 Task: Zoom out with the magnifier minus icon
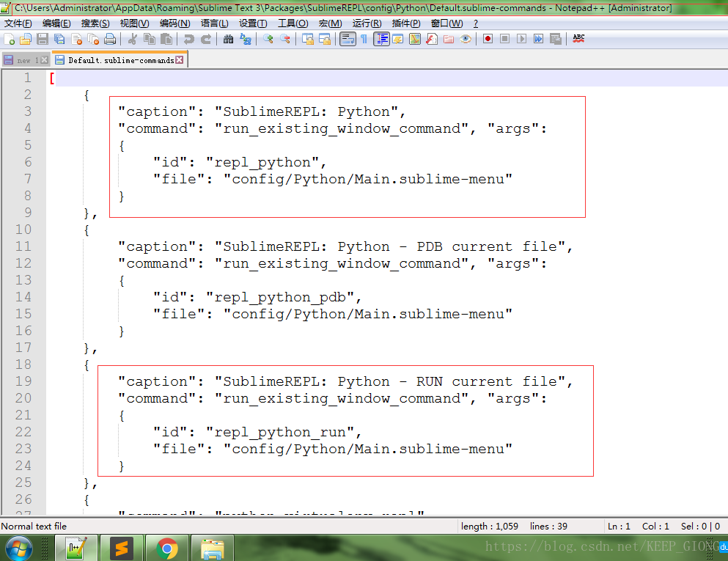click(x=285, y=39)
